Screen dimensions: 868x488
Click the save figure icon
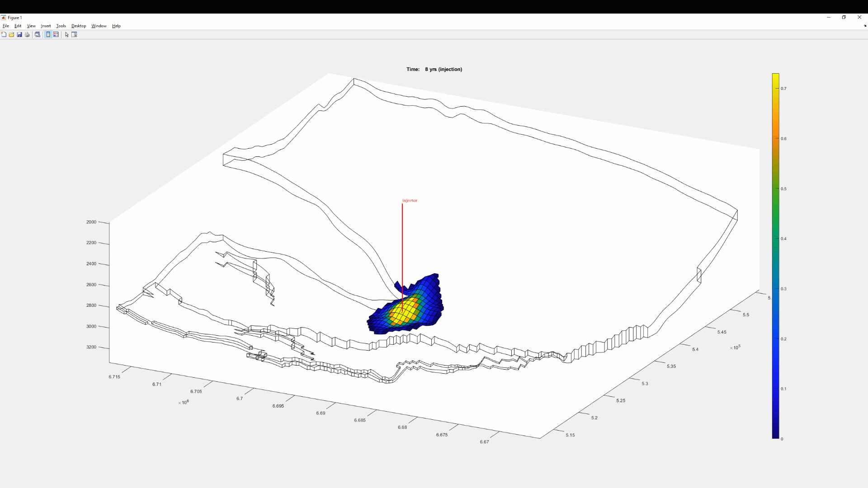[19, 34]
